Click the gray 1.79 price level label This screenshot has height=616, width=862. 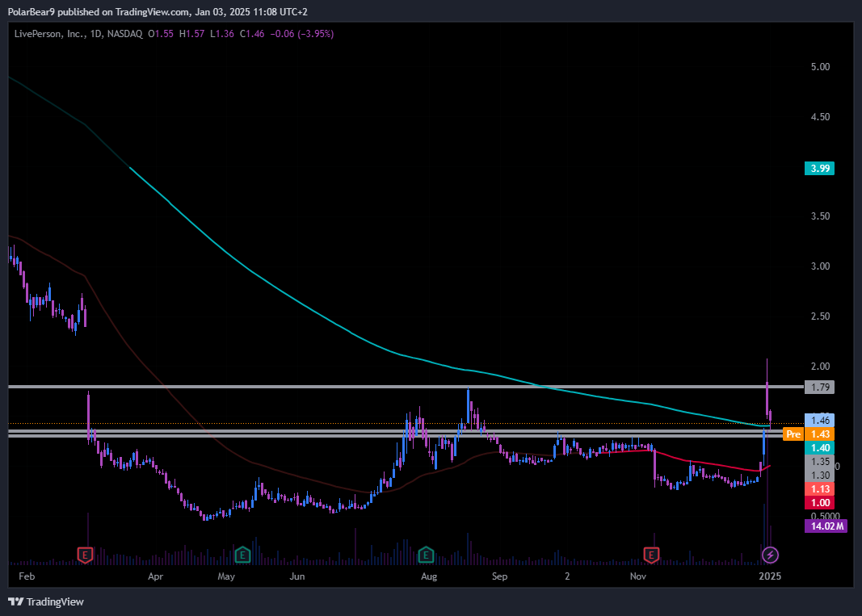[x=819, y=388]
